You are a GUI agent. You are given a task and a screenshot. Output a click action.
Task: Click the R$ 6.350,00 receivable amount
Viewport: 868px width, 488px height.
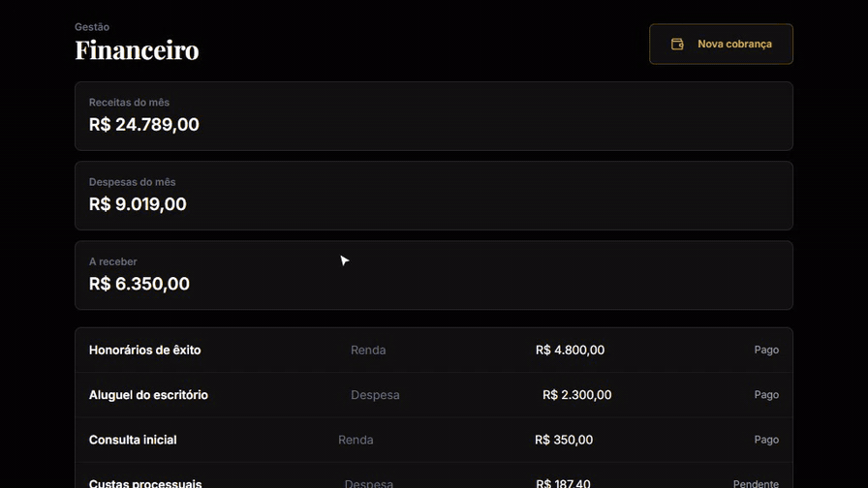[139, 284]
